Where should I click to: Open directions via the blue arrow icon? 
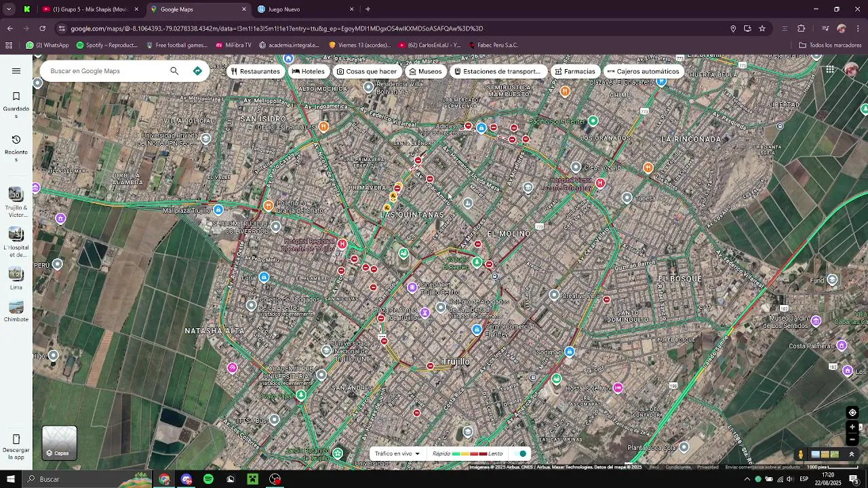[197, 70]
